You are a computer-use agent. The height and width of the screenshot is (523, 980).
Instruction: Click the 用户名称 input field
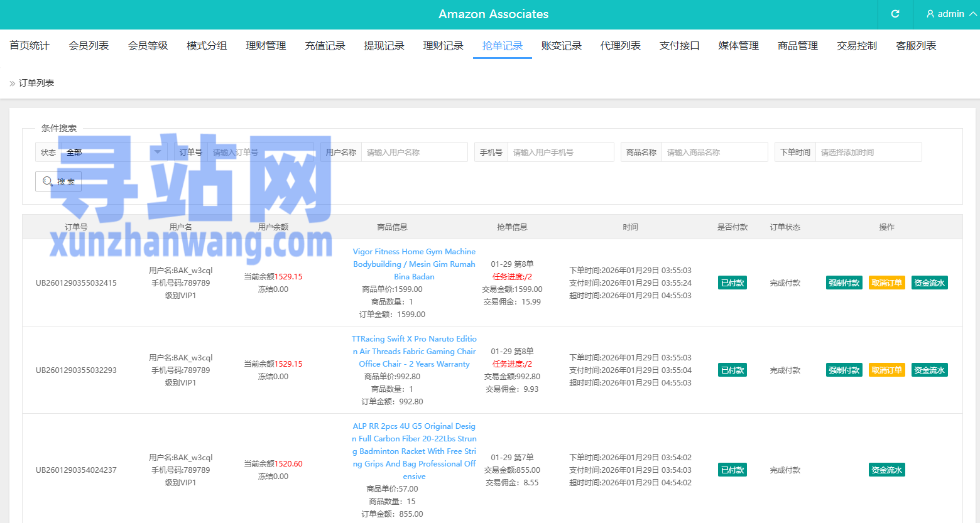click(x=414, y=152)
